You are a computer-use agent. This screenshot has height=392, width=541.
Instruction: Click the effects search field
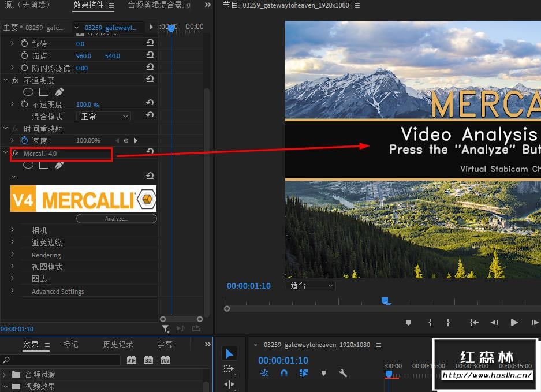click(61, 360)
